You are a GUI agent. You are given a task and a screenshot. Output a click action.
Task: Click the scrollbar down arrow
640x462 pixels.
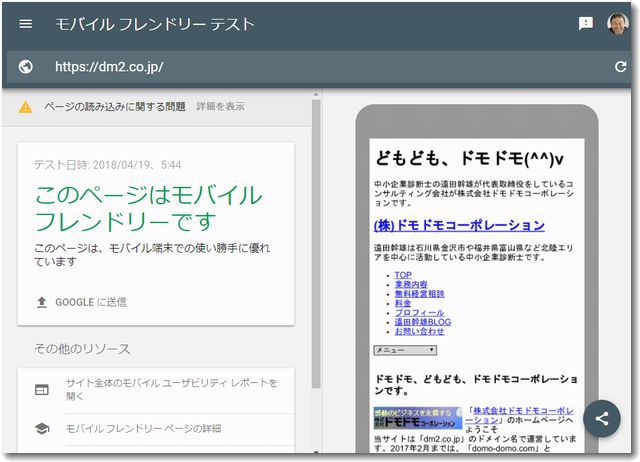[316, 452]
